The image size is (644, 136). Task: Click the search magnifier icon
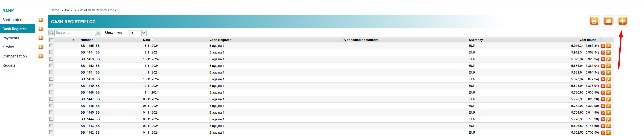tap(51, 33)
